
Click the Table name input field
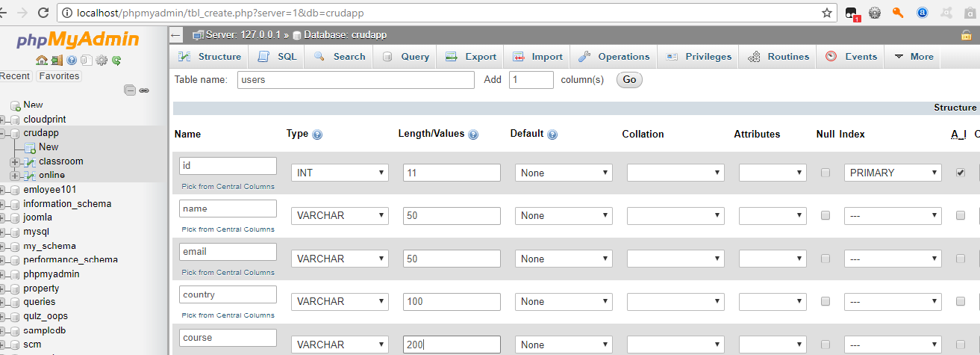[355, 80]
